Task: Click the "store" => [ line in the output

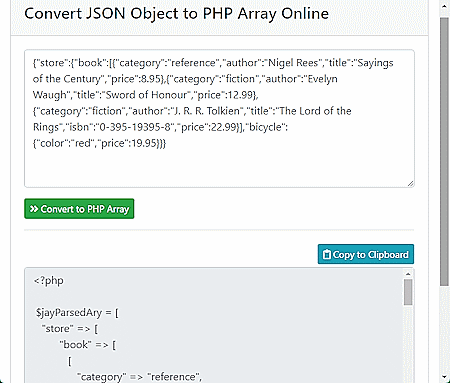Action: coord(70,329)
